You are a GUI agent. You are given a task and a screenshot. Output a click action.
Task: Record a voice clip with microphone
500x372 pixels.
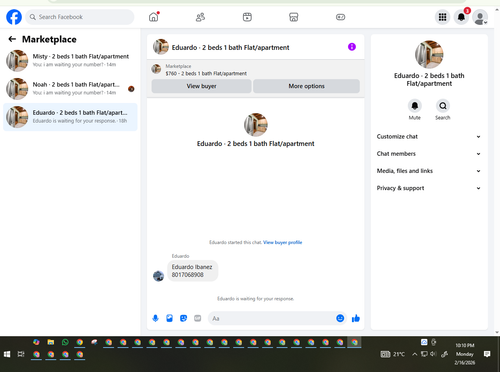tap(155, 318)
